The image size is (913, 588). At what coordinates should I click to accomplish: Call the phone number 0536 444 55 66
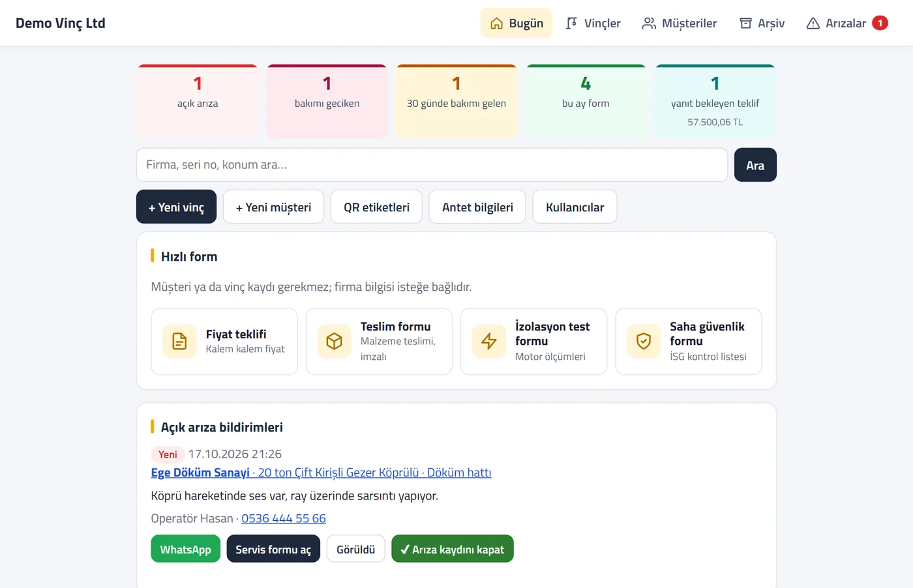pos(284,518)
